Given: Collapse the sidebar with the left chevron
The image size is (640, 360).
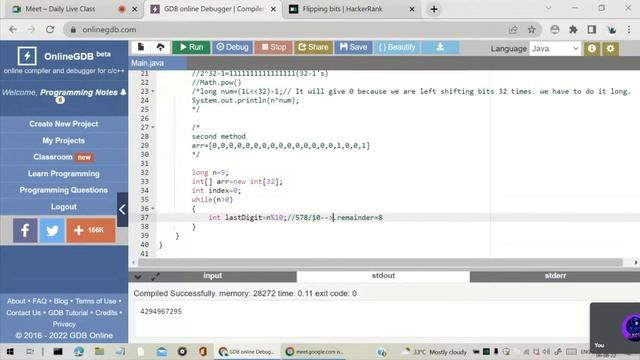Looking at the screenshot, I should coord(122,209).
